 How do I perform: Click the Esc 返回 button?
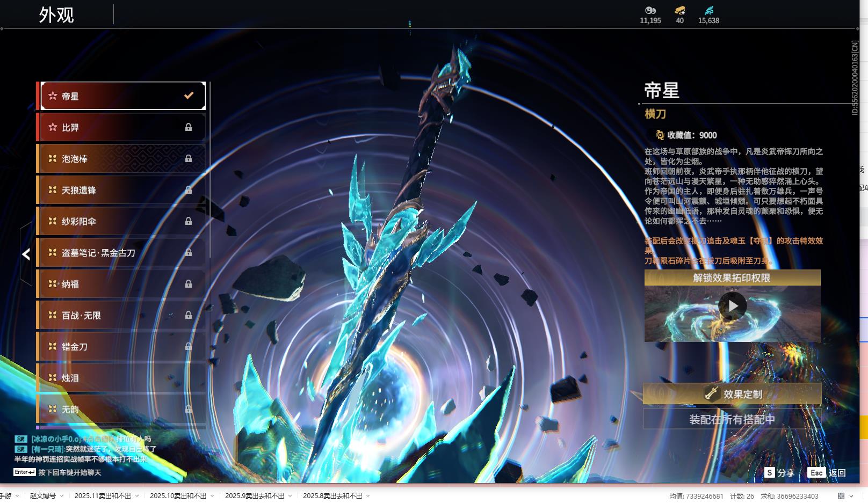pyautogui.click(x=827, y=473)
